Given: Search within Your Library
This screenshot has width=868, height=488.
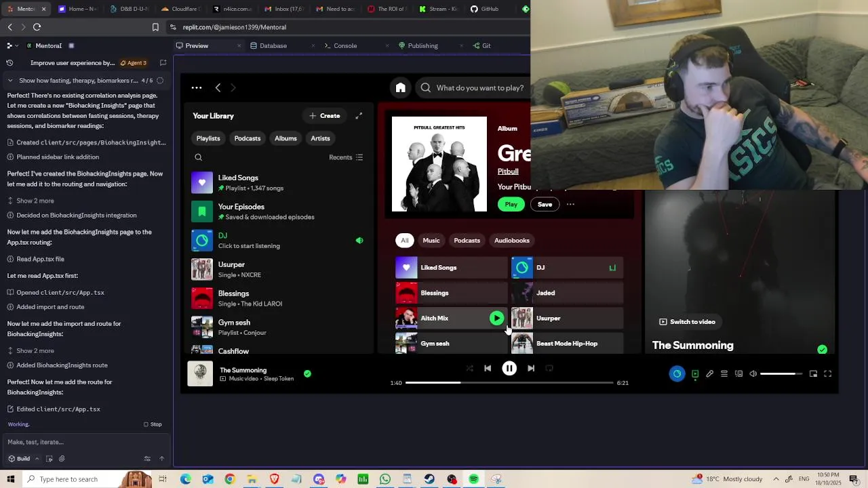Looking at the screenshot, I should point(199,157).
